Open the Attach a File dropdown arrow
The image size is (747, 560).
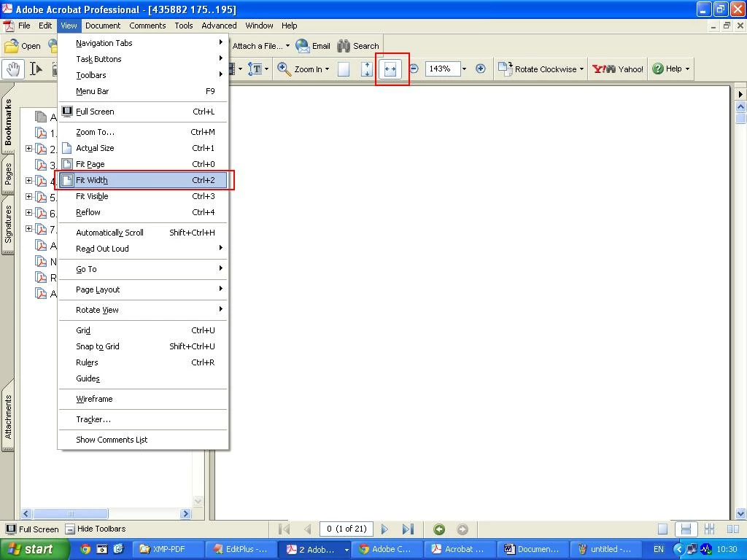point(287,46)
